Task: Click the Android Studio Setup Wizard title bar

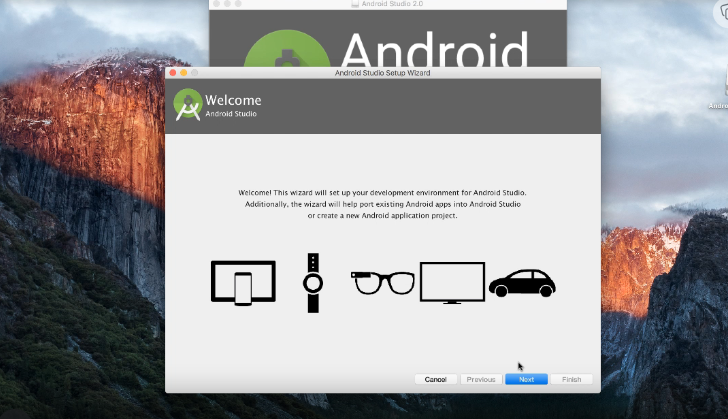Action: [383, 73]
